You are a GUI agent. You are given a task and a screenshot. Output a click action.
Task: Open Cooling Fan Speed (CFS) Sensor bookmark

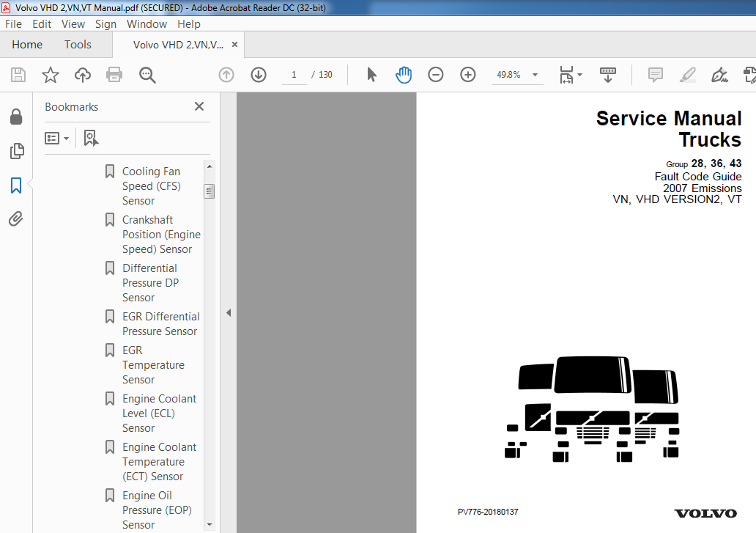coord(152,185)
